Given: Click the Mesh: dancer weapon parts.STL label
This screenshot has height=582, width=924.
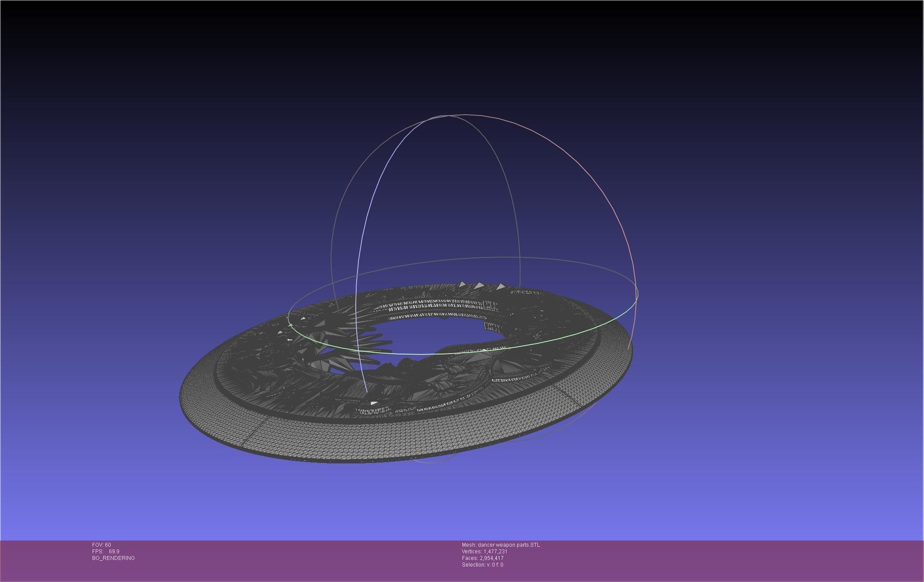Looking at the screenshot, I should tap(501, 545).
